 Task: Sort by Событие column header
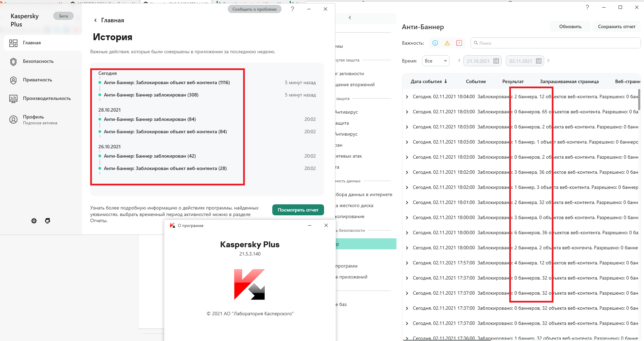[x=476, y=81]
